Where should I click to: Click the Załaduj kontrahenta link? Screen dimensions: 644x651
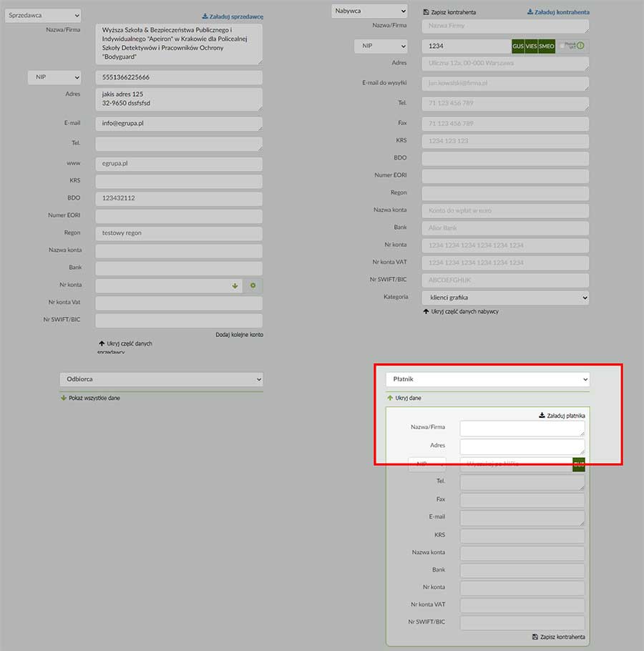tap(558, 12)
